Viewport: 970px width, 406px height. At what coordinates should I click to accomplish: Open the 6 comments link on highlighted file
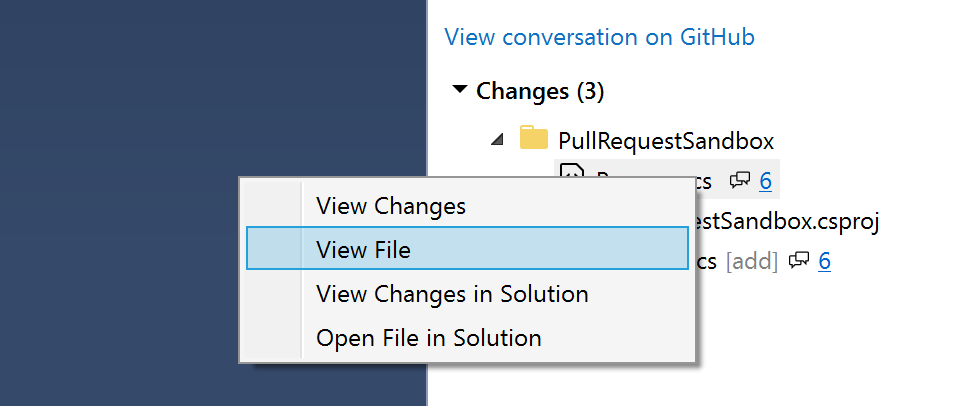coord(765,181)
